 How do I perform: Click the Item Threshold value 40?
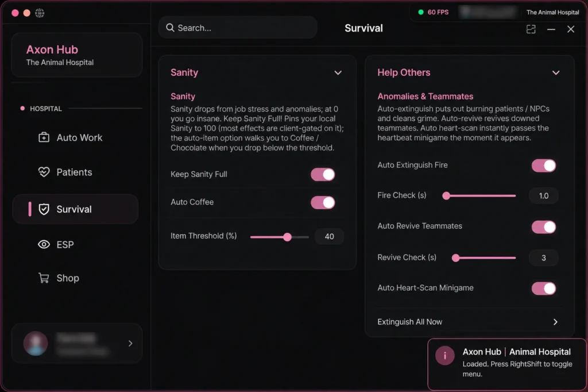[x=329, y=237]
